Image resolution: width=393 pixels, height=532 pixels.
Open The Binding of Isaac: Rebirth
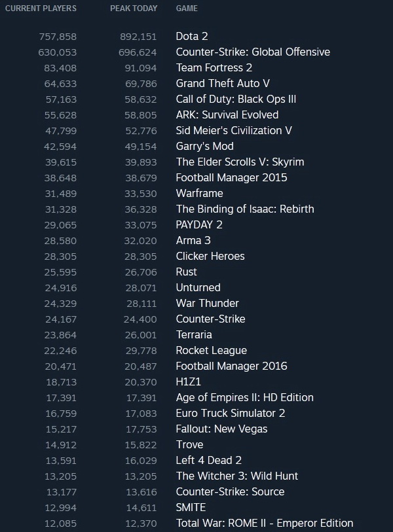coord(245,209)
